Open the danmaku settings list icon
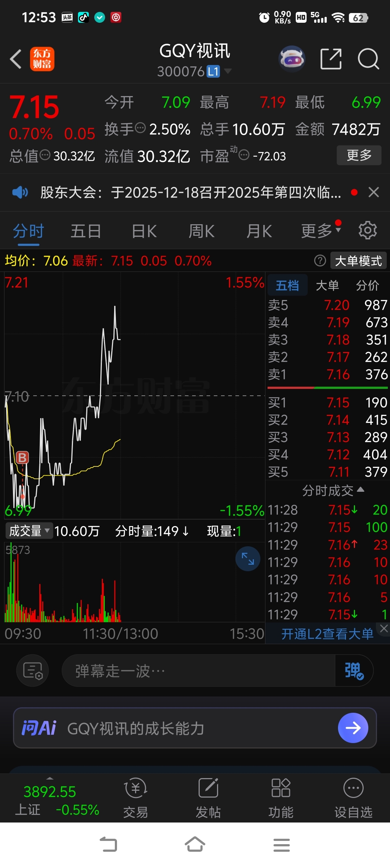This screenshot has width=390, height=868. click(x=32, y=671)
